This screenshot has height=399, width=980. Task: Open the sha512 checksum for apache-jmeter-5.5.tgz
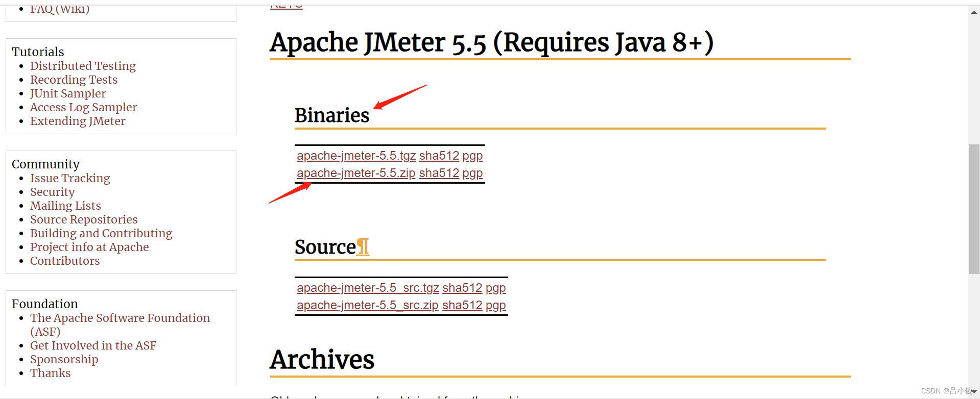(x=439, y=156)
